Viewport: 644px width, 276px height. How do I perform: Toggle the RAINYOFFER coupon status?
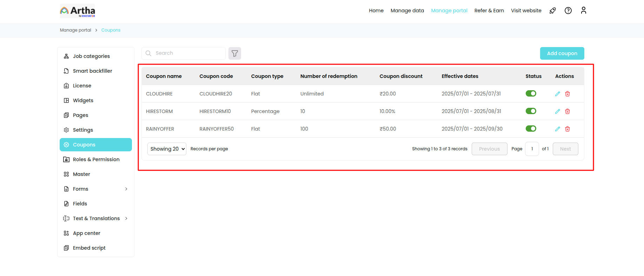531,129
